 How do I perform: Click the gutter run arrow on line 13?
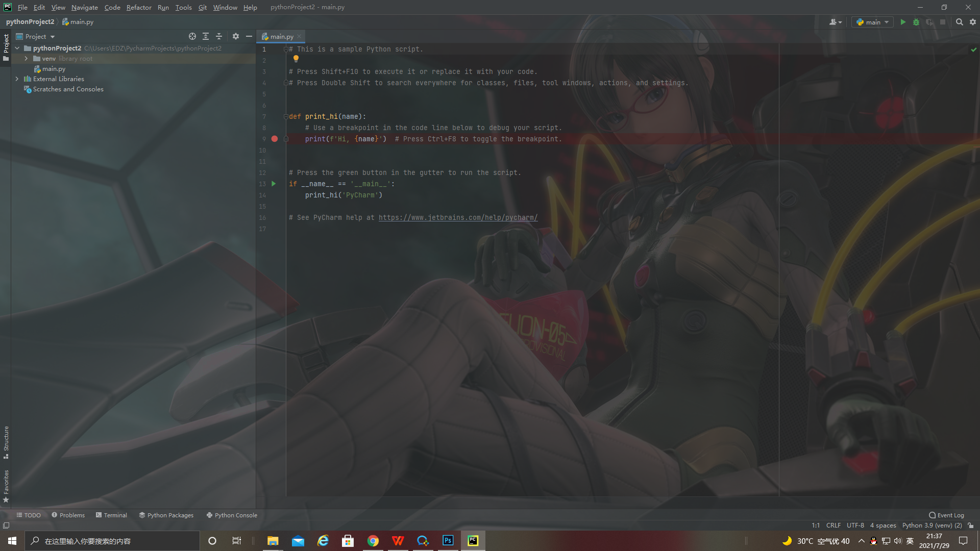pos(274,184)
